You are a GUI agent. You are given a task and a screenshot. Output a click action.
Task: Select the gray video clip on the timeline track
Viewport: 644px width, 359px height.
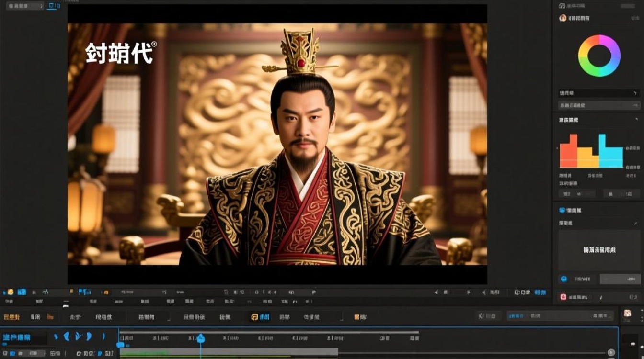coord(229,353)
